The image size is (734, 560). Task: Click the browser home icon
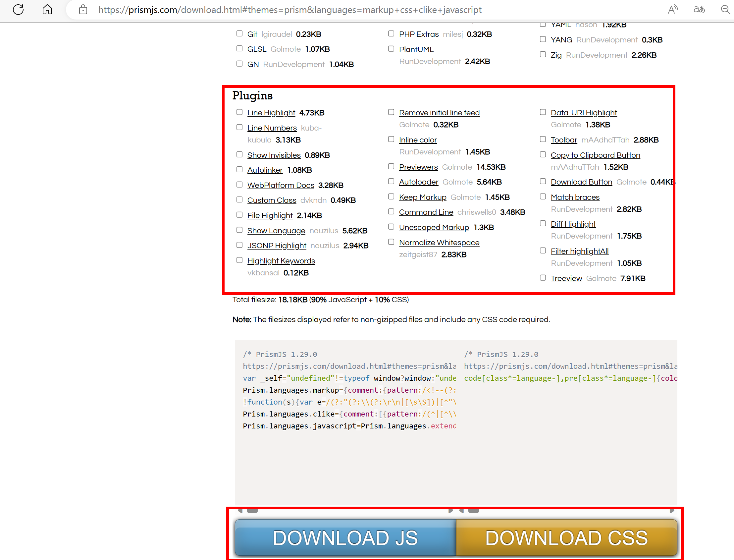47,10
